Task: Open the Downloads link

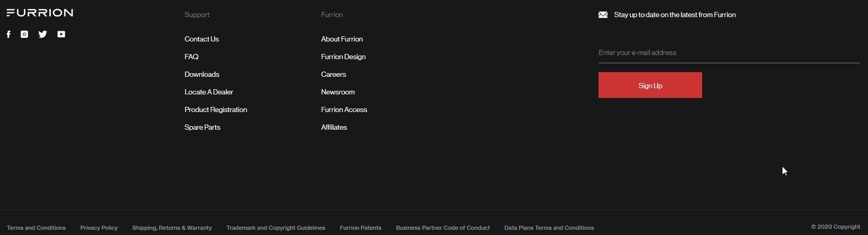Action: pyautogui.click(x=202, y=74)
